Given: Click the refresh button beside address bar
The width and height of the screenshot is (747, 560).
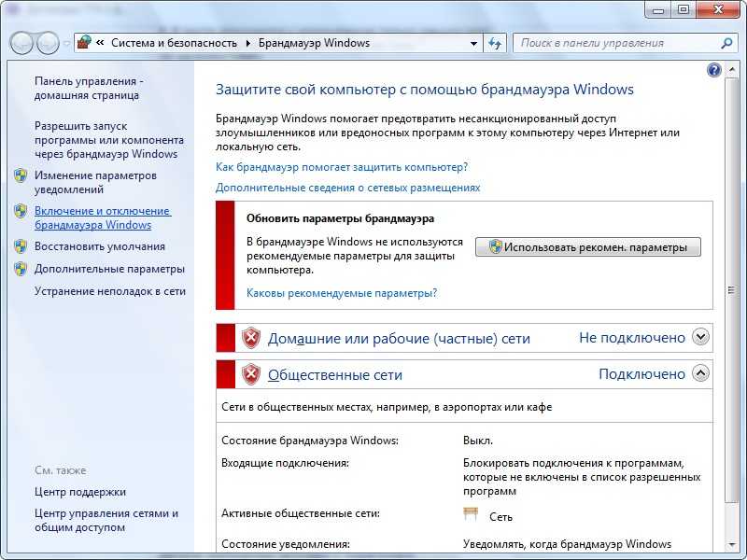Looking at the screenshot, I should point(495,43).
